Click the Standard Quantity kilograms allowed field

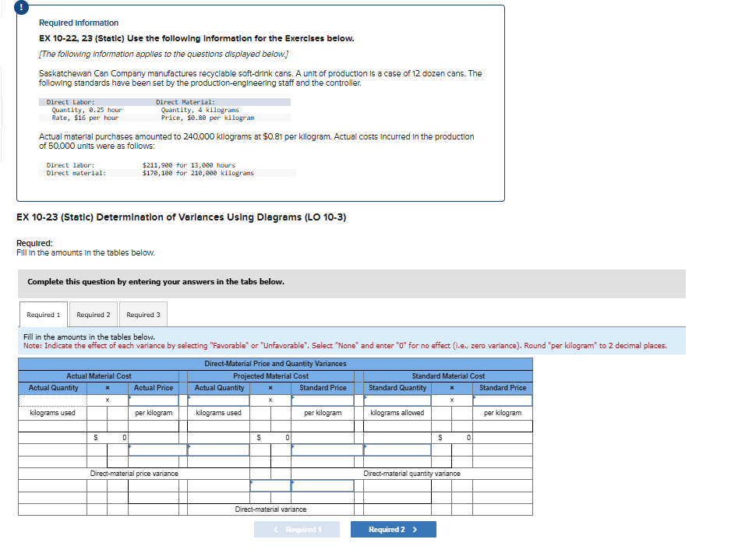(397, 399)
